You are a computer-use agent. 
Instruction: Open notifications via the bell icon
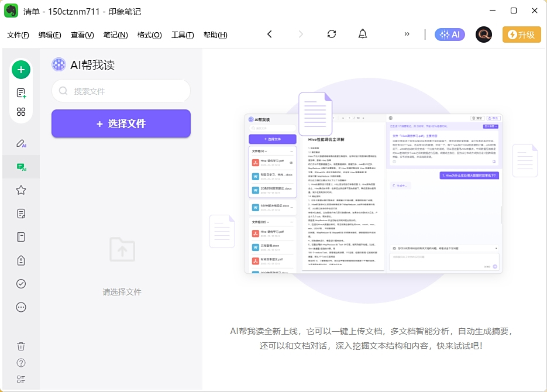[363, 34]
